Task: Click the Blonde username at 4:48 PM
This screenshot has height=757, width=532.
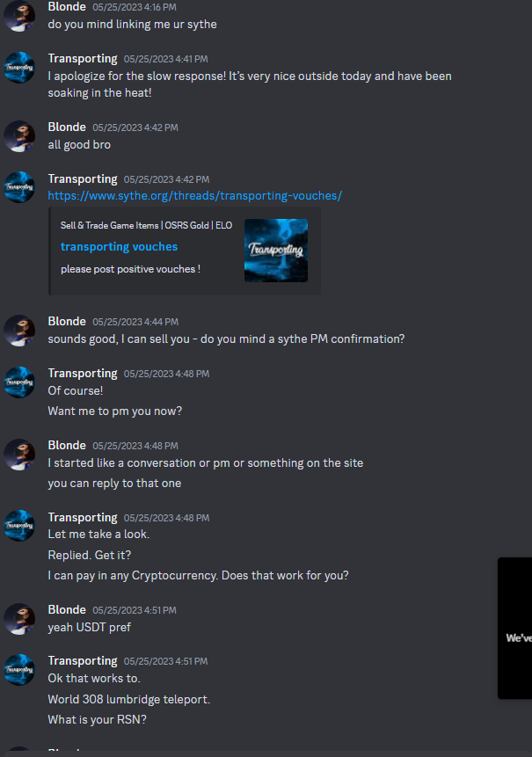Action: 67,445
